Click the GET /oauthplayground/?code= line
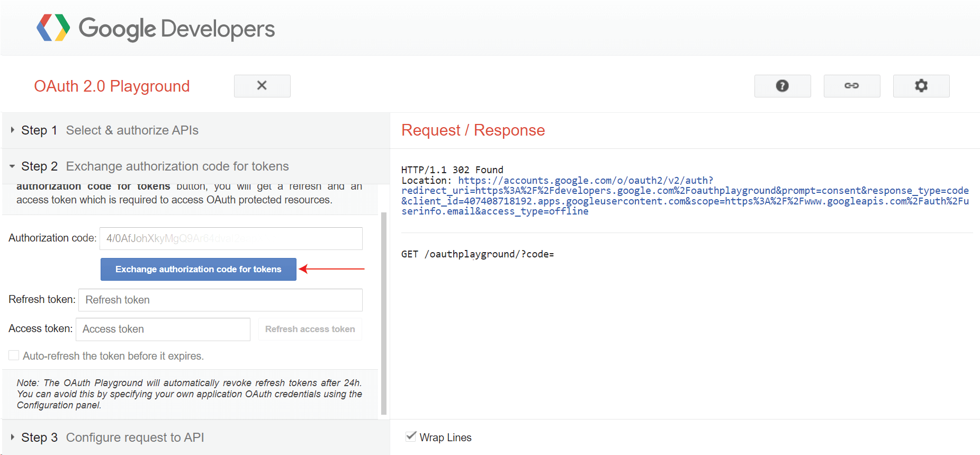The height and width of the screenshot is (455, 980). 478,254
